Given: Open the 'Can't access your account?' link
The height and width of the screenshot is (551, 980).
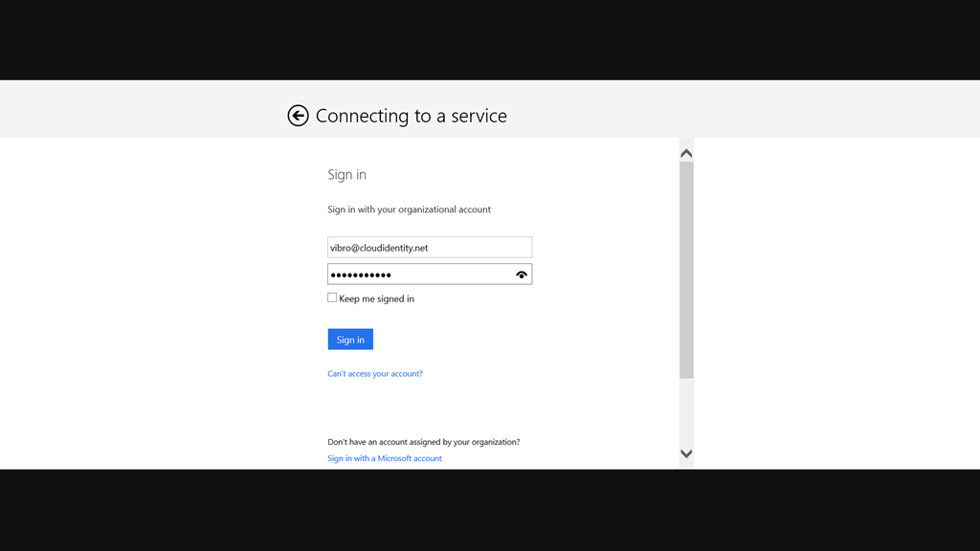Looking at the screenshot, I should click(x=375, y=374).
